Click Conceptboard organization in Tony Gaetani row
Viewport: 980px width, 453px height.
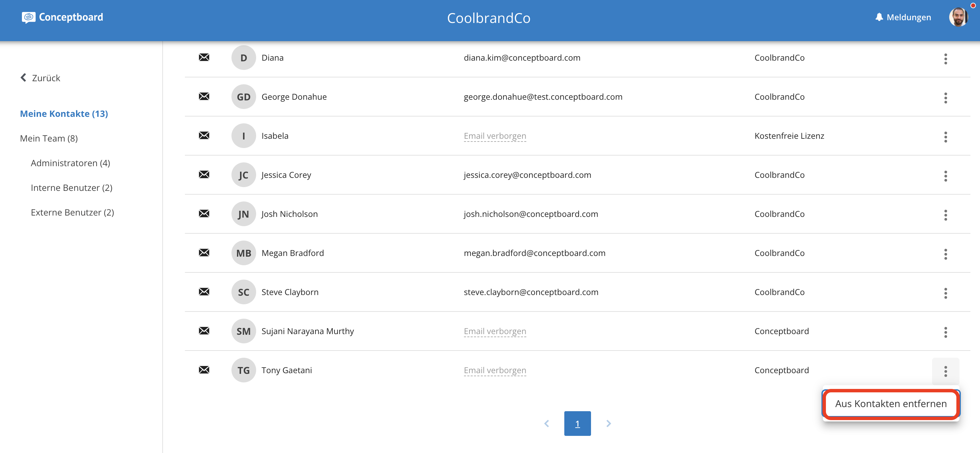[x=781, y=370]
